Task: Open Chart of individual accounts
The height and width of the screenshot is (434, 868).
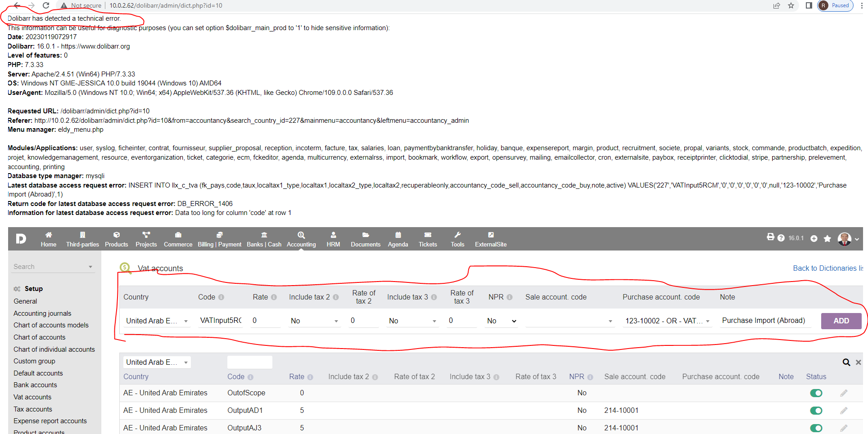Action: pos(54,349)
